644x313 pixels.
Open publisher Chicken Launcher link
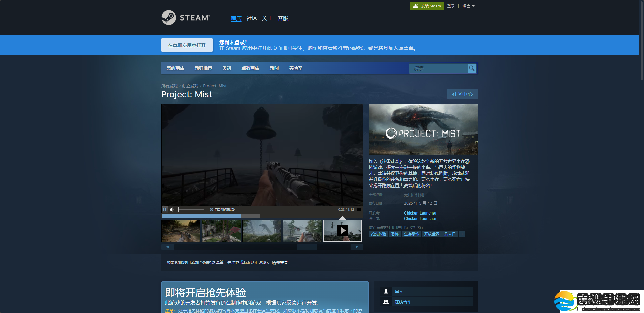point(420,219)
